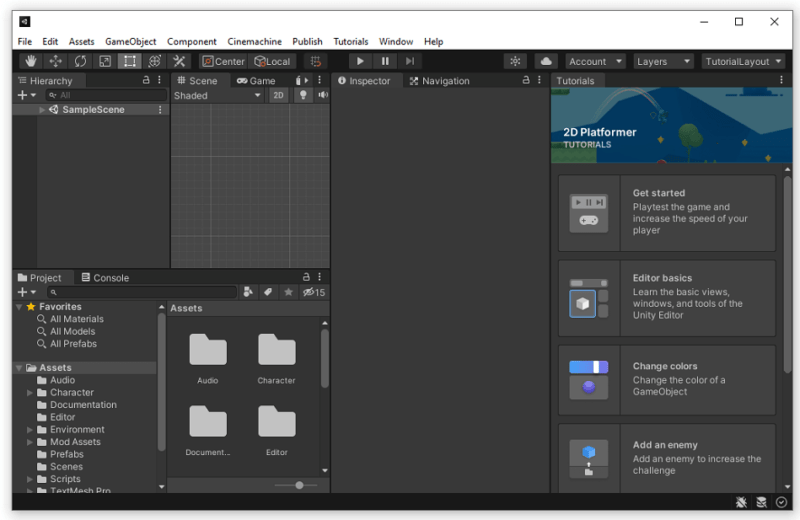This screenshot has height=520, width=800.
Task: Expand the Mod Assets folder
Action: pyautogui.click(x=30, y=442)
